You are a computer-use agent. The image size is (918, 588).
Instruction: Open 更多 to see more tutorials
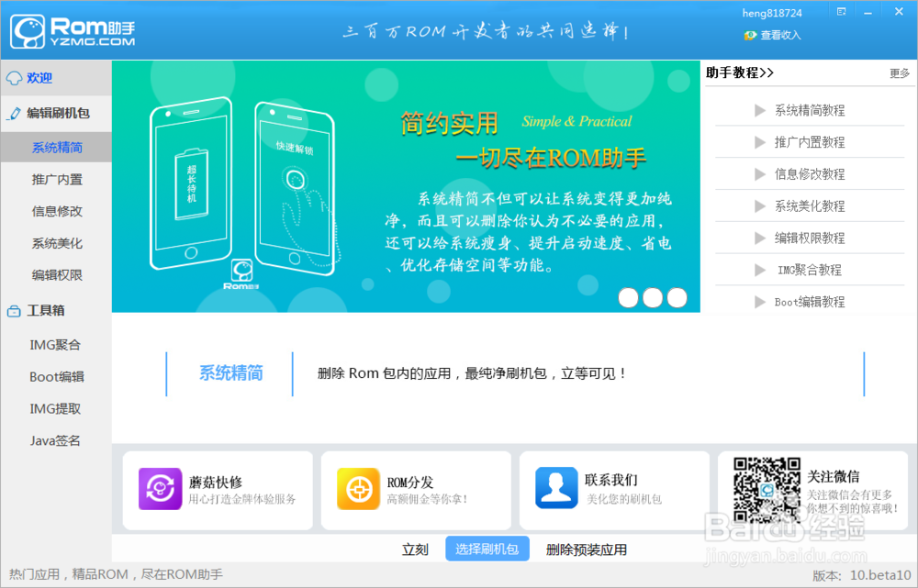click(x=900, y=72)
